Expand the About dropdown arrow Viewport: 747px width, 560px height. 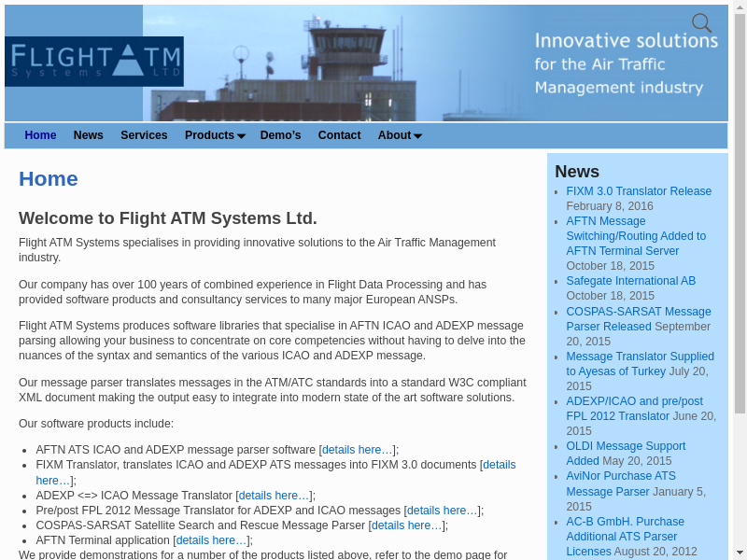tap(417, 136)
